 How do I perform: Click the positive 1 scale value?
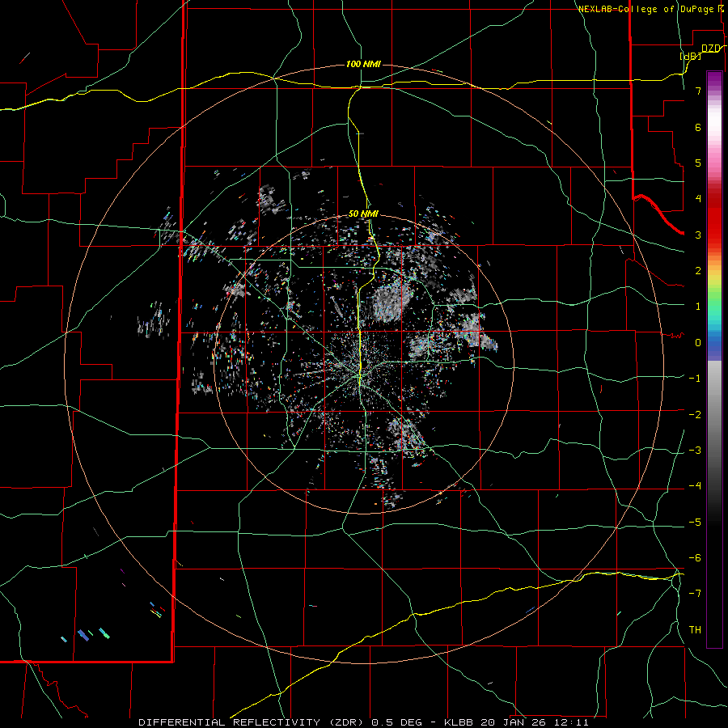click(x=698, y=306)
